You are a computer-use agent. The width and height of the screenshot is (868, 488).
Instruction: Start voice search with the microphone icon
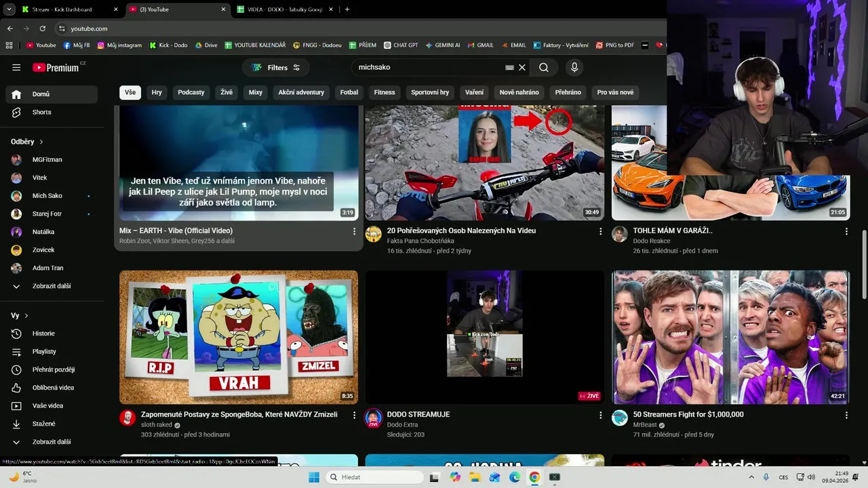point(574,67)
